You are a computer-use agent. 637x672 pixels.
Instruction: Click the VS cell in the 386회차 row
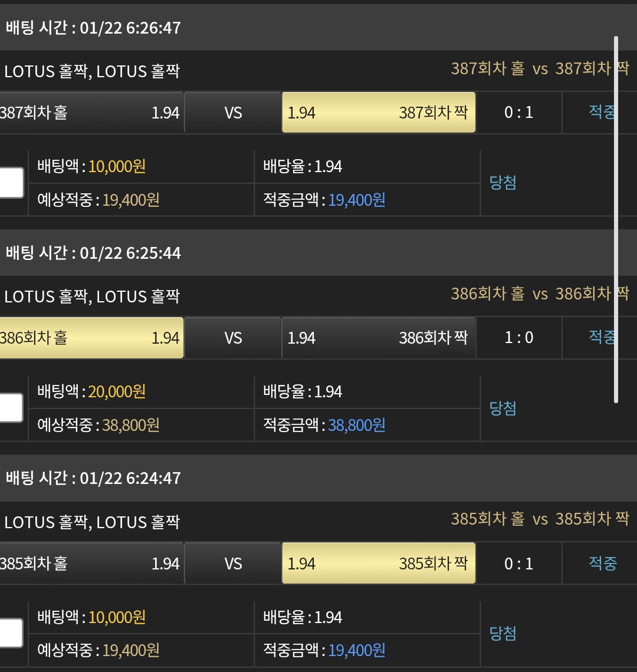233,338
